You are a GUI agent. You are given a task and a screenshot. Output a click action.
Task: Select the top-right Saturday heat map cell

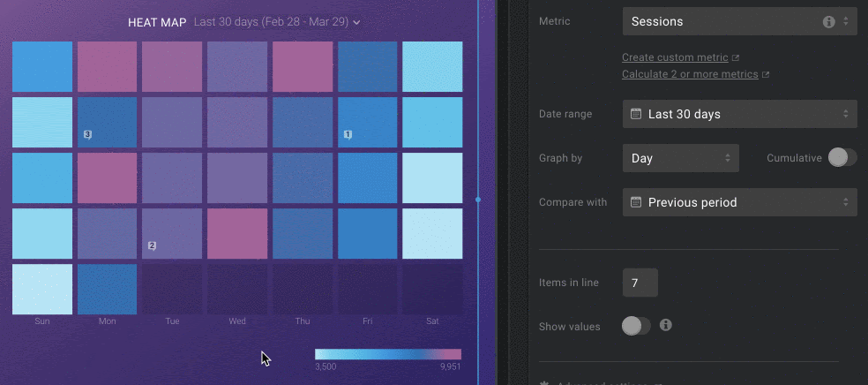click(x=432, y=67)
